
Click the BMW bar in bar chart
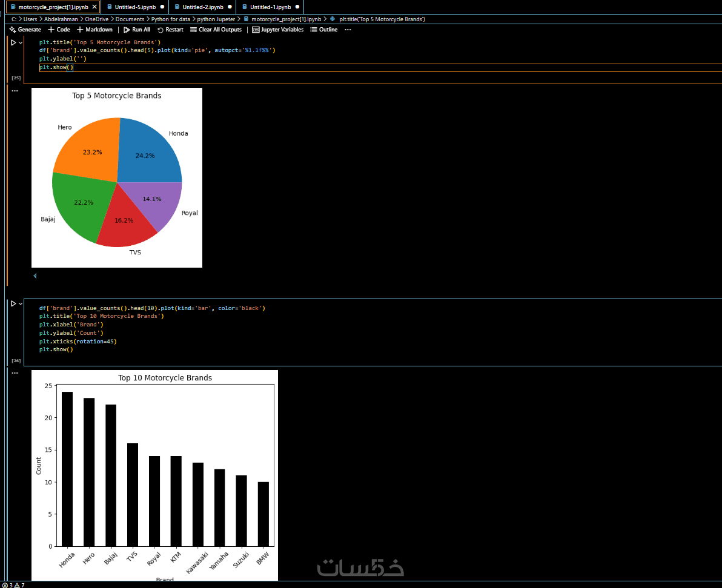pos(263,514)
